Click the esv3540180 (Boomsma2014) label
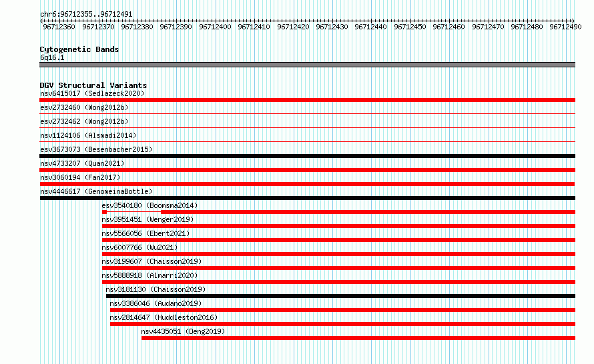The height and width of the screenshot is (364, 594). (150, 205)
